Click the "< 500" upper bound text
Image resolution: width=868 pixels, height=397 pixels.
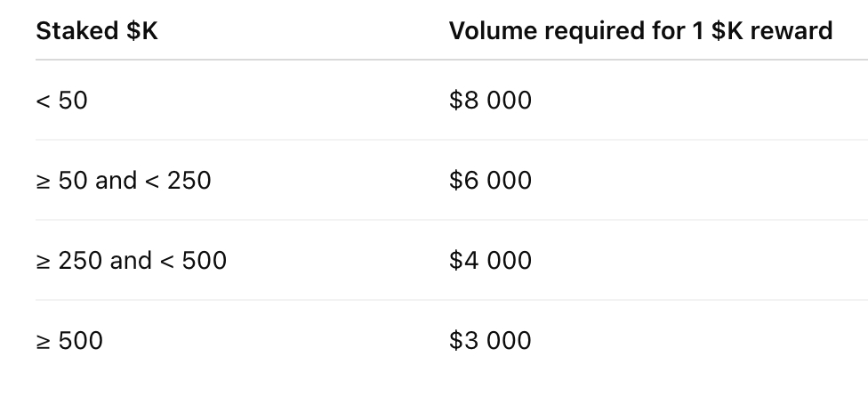(193, 261)
